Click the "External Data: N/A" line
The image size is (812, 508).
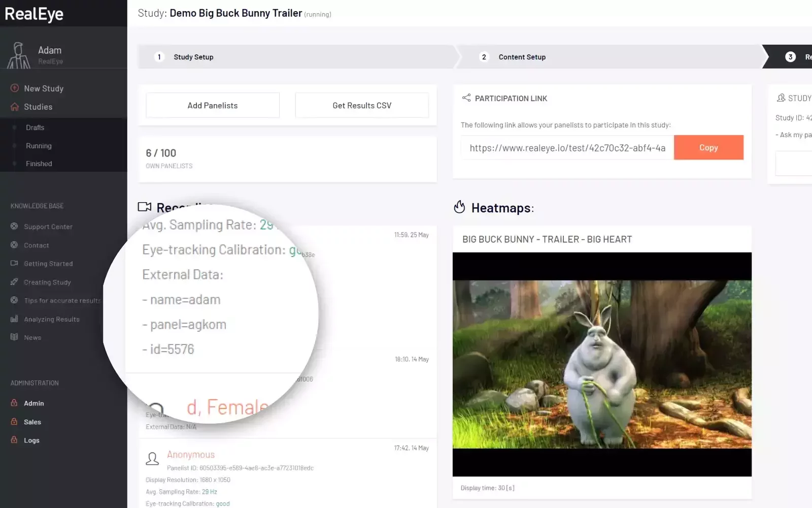pos(171,427)
